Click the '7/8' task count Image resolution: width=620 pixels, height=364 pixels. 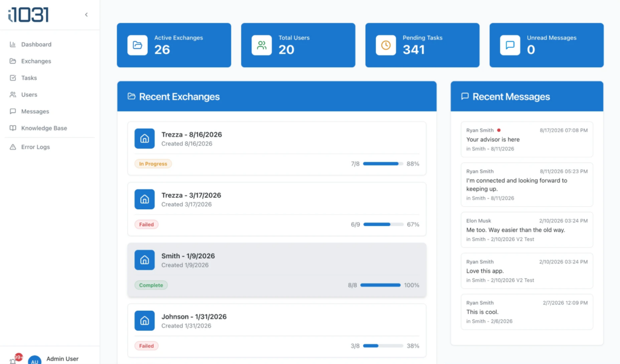point(355,164)
